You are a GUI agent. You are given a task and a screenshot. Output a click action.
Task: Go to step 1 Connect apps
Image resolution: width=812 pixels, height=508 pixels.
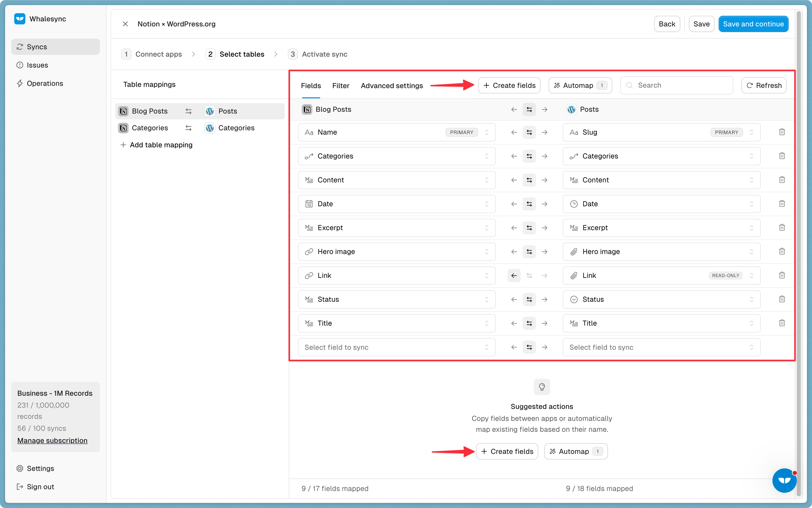coord(152,54)
